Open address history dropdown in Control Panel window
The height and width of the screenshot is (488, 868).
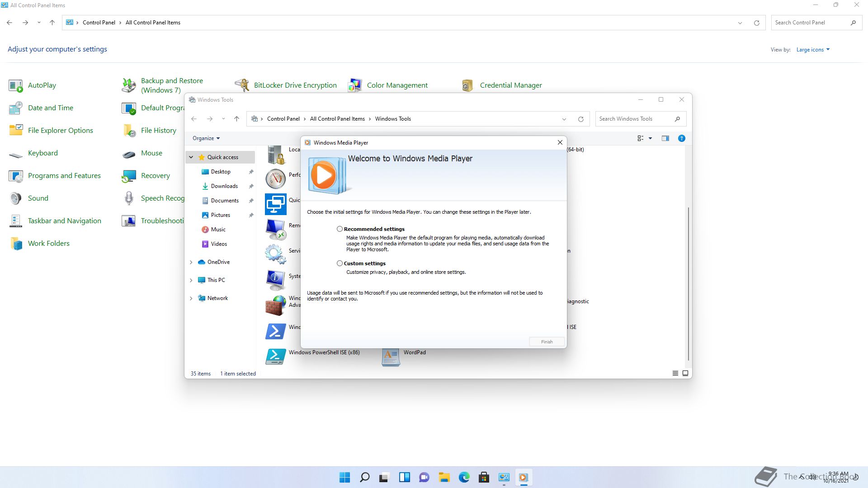(x=740, y=23)
